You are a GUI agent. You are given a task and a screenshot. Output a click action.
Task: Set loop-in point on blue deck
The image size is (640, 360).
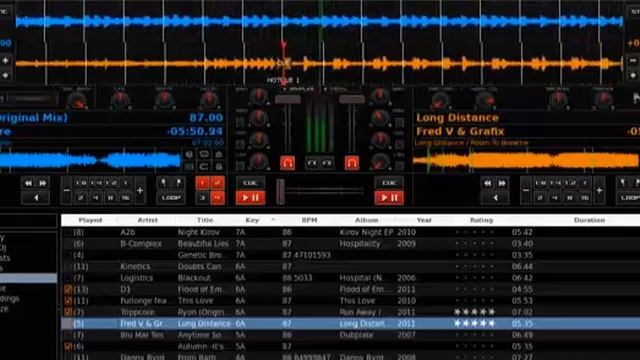click(164, 183)
